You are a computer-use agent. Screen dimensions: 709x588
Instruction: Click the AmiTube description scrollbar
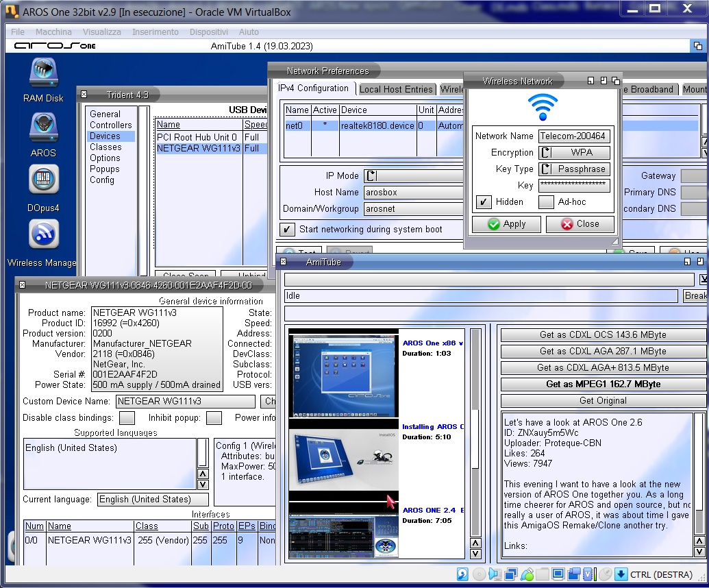(x=699, y=473)
